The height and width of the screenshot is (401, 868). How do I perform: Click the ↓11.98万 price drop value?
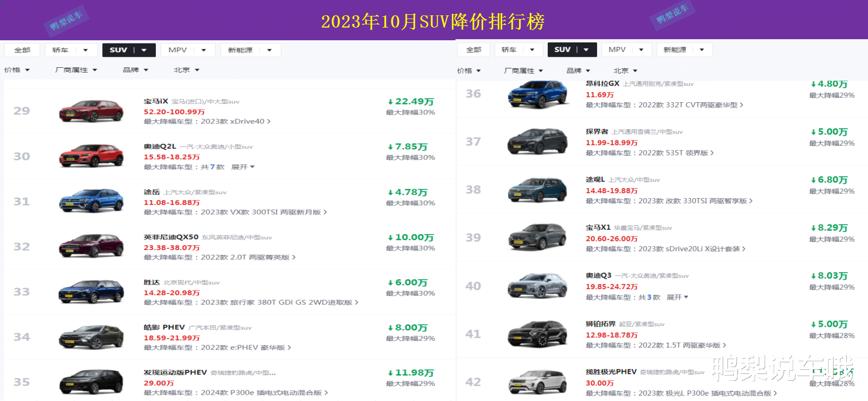tap(411, 373)
